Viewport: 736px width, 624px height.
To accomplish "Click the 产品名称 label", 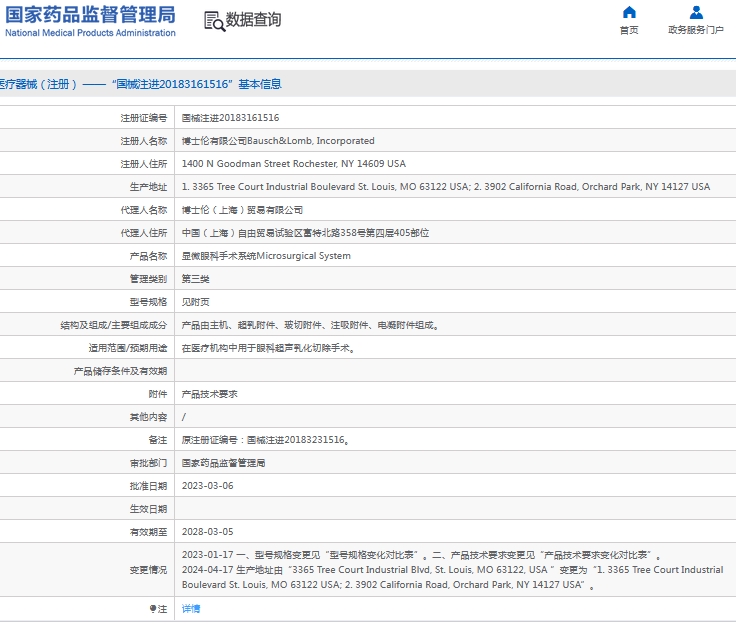I will pos(148,256).
